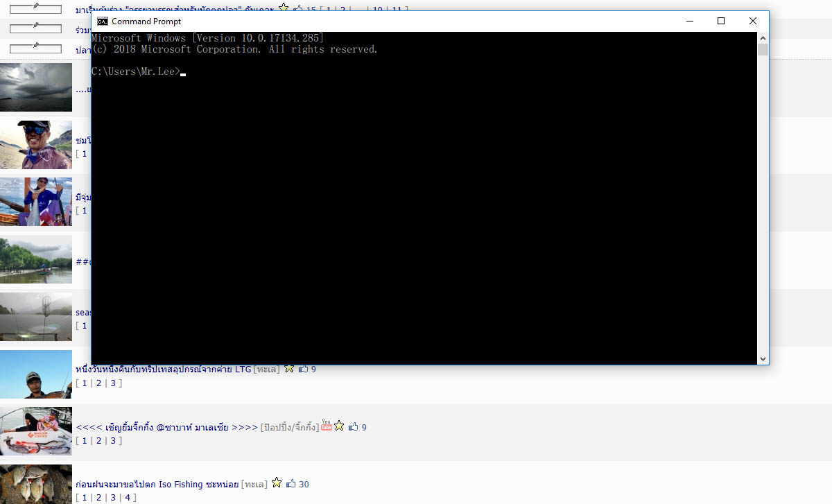Click the star icon on the ซาบาห์ มาเลเซีย thread
The image size is (832, 504).
(x=339, y=426)
